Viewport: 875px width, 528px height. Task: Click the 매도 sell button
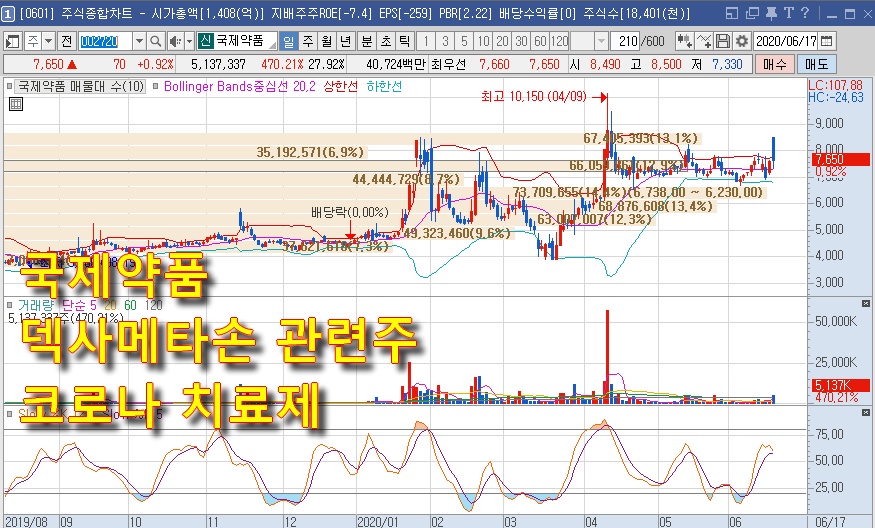(x=816, y=64)
